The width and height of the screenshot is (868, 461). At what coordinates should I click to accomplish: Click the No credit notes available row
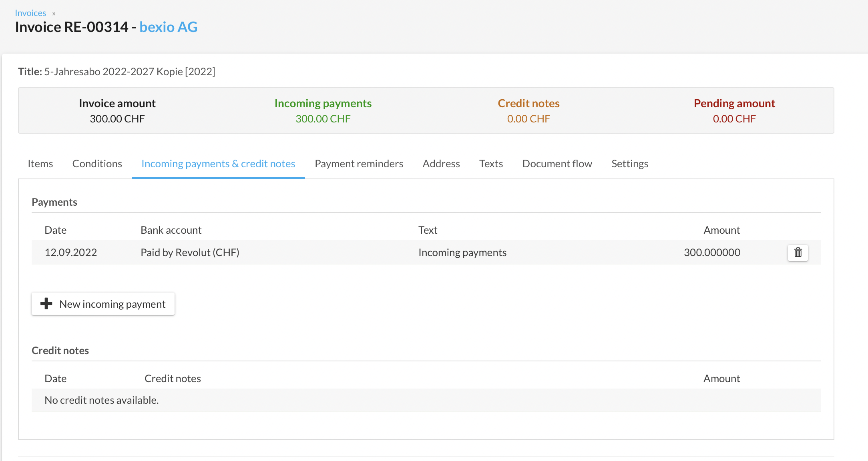coord(102,400)
